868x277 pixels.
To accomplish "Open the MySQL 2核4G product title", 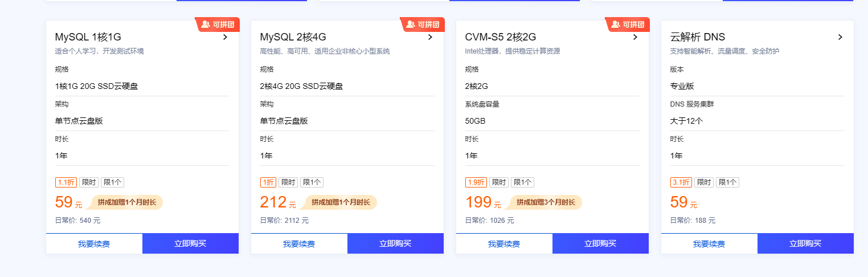I will tap(293, 37).
